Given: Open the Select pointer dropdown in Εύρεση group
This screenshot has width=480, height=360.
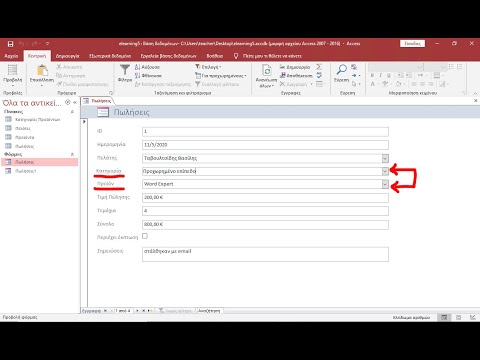Looking at the screenshot, I should coord(355,84).
